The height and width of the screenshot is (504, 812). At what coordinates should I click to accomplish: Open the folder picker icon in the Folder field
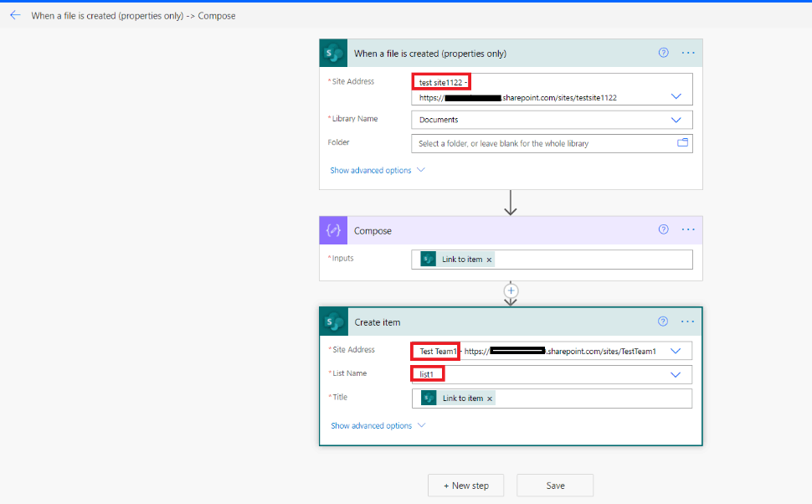click(682, 142)
